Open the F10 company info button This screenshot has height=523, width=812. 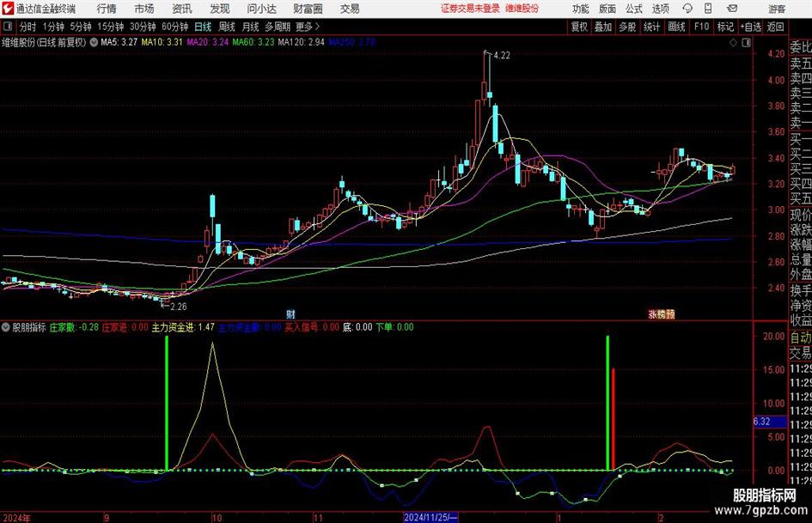coord(701,27)
